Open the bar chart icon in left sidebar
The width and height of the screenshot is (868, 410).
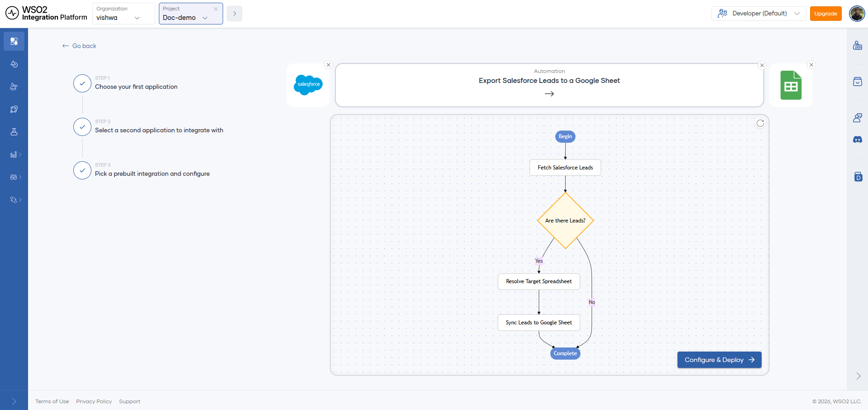14,154
